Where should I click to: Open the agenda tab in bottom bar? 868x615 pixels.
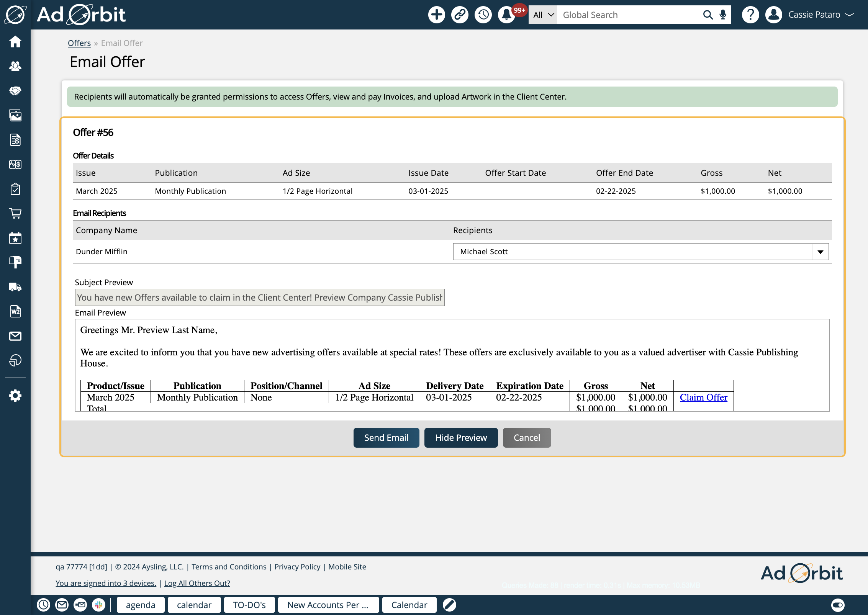[141, 605]
